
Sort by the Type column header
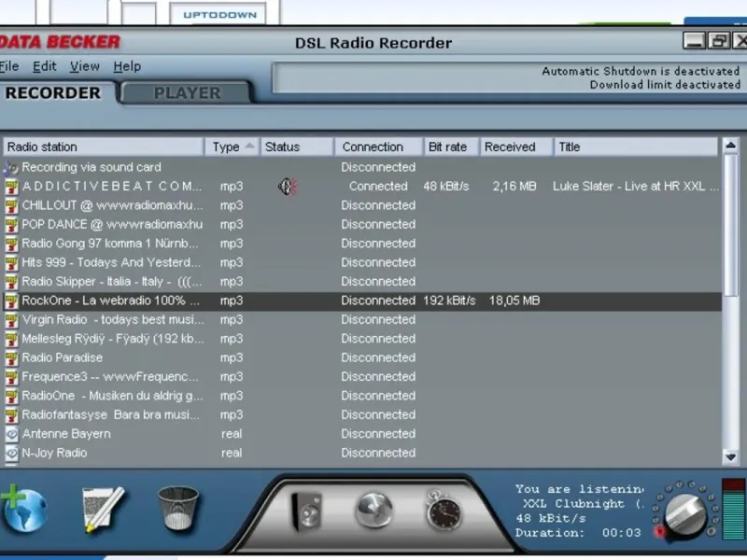click(x=232, y=147)
